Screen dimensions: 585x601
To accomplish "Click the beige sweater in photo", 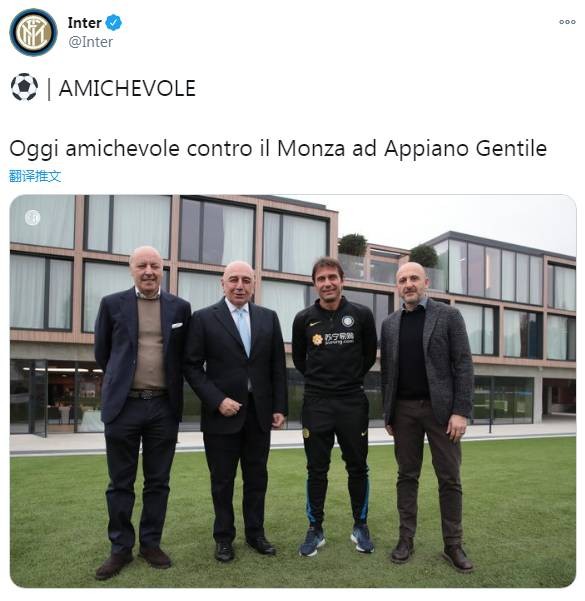I will pos(149,343).
